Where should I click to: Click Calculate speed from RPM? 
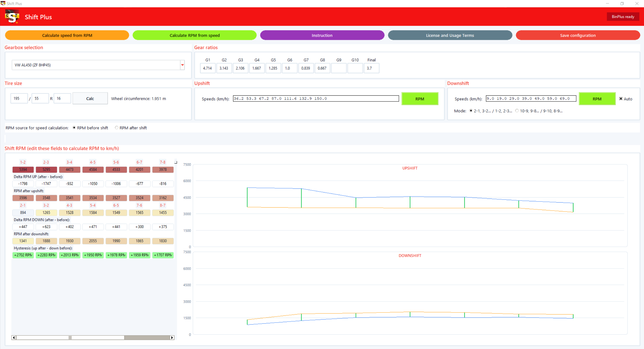67,35
